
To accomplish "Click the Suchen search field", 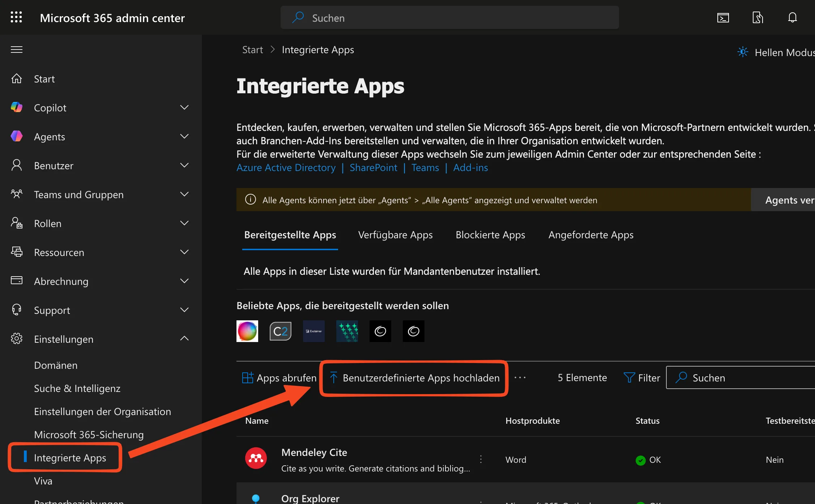I will (448, 17).
